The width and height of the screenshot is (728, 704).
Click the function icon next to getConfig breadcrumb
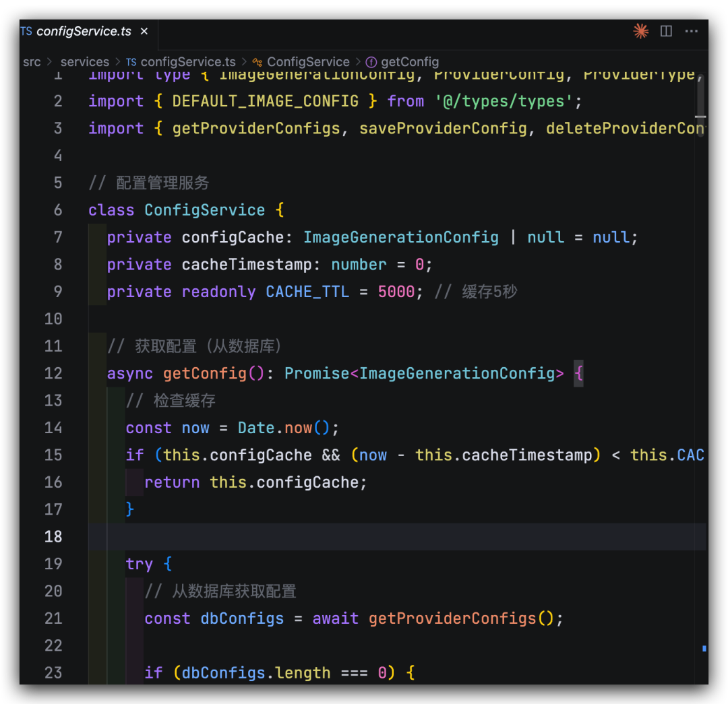(x=371, y=61)
